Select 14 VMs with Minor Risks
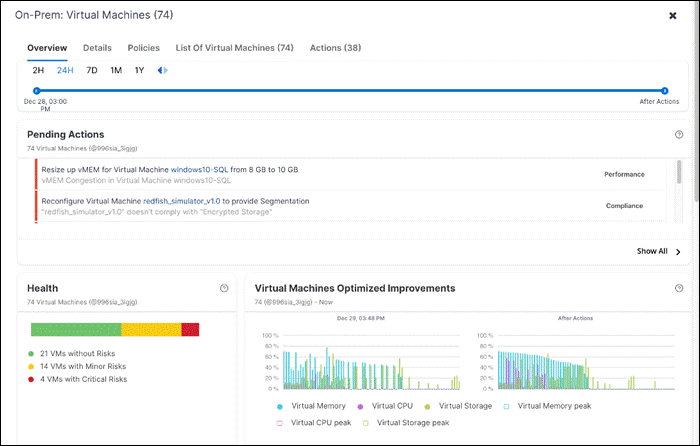The width and height of the screenshot is (700, 446). [x=77, y=367]
